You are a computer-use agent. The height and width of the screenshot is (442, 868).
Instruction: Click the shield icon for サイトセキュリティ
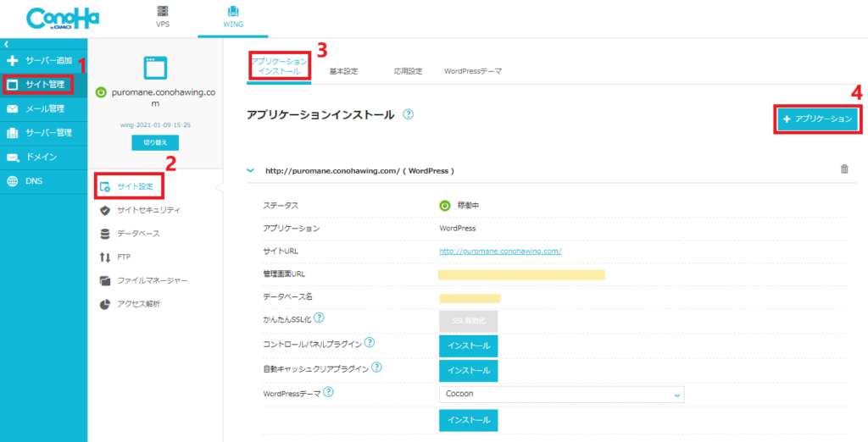tap(104, 210)
